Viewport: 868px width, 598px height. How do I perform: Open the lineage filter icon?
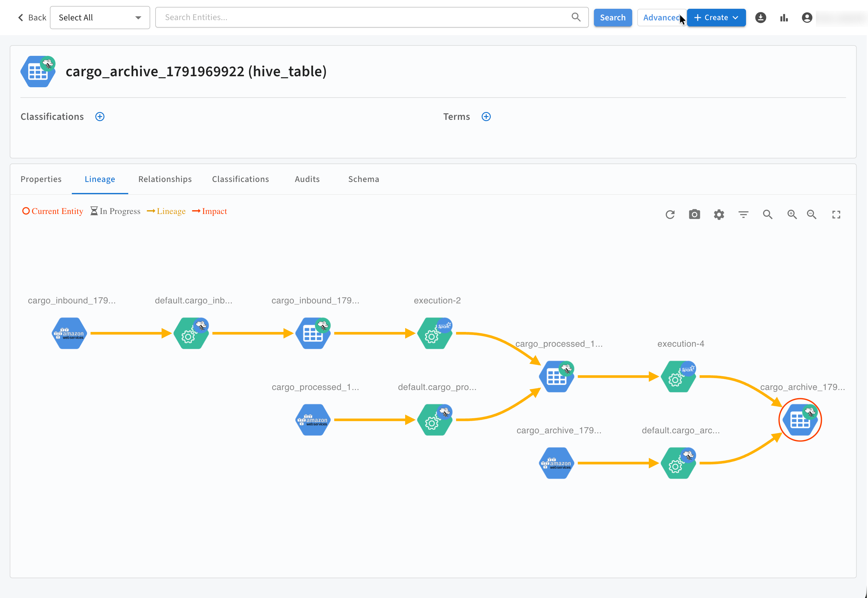[743, 214]
